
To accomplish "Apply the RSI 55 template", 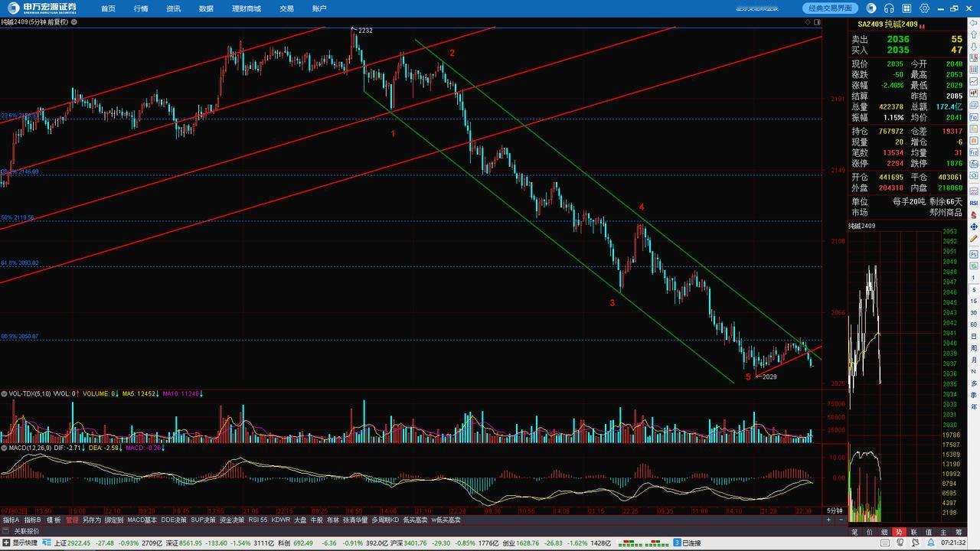I will [x=258, y=520].
